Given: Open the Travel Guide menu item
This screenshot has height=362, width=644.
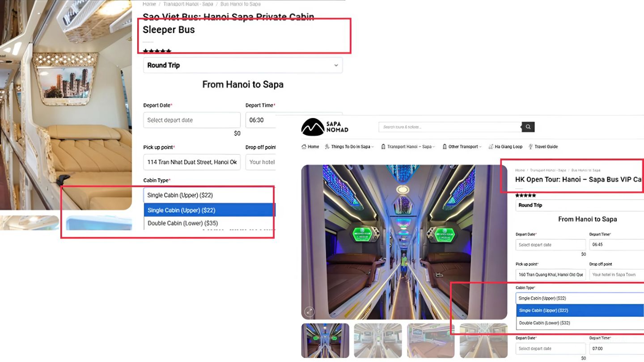Looking at the screenshot, I should (546, 147).
